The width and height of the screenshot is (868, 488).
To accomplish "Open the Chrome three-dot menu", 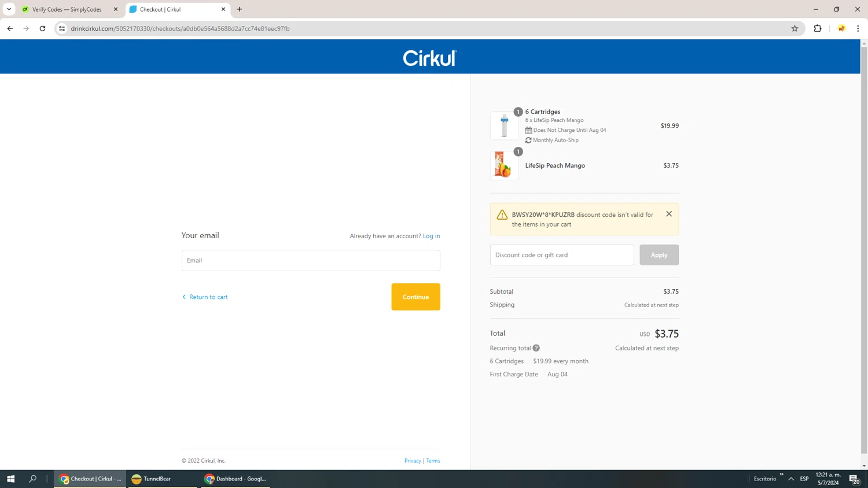I will (858, 28).
